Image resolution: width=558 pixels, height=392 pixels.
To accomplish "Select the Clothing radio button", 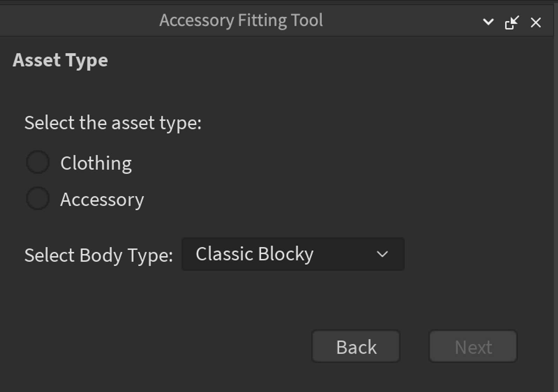I will pos(38,162).
